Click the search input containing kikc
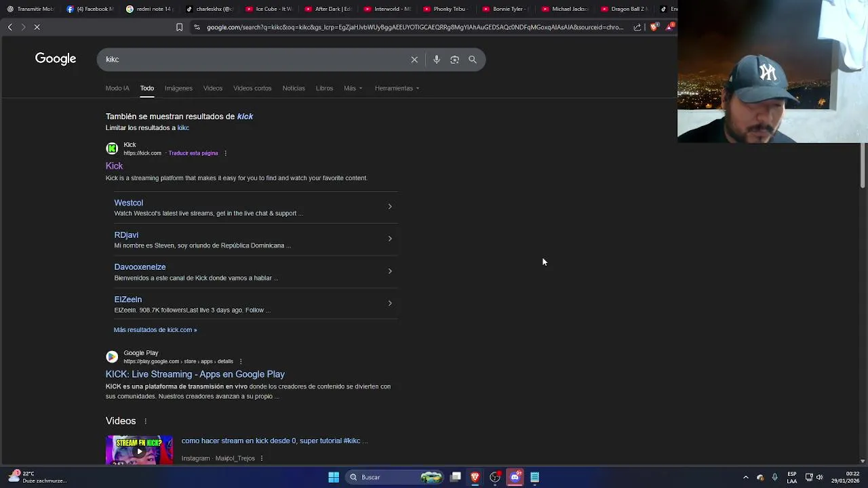 pos(254,60)
